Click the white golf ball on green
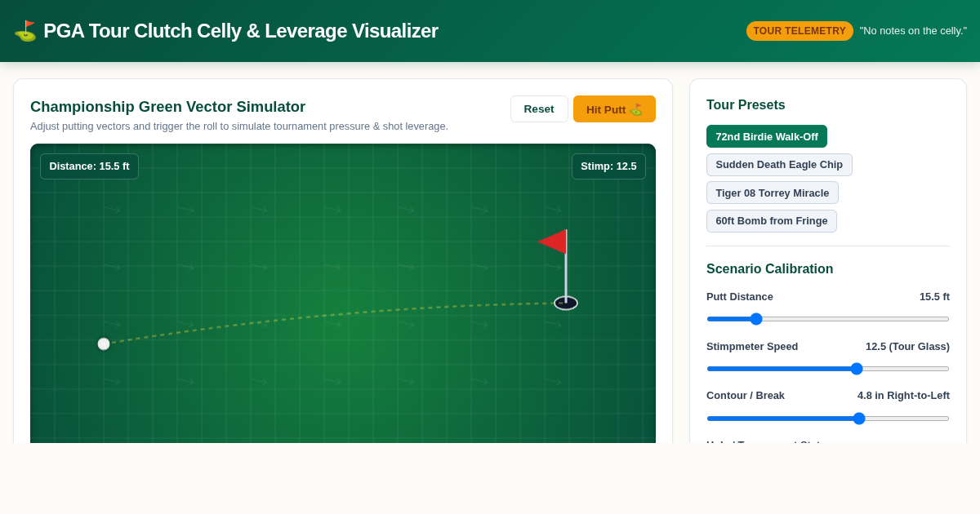980x514 pixels. (x=104, y=344)
